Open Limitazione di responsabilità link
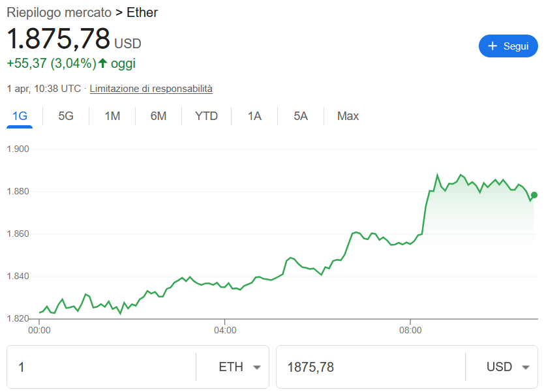Viewport: 544px width, 392px height. [x=151, y=89]
